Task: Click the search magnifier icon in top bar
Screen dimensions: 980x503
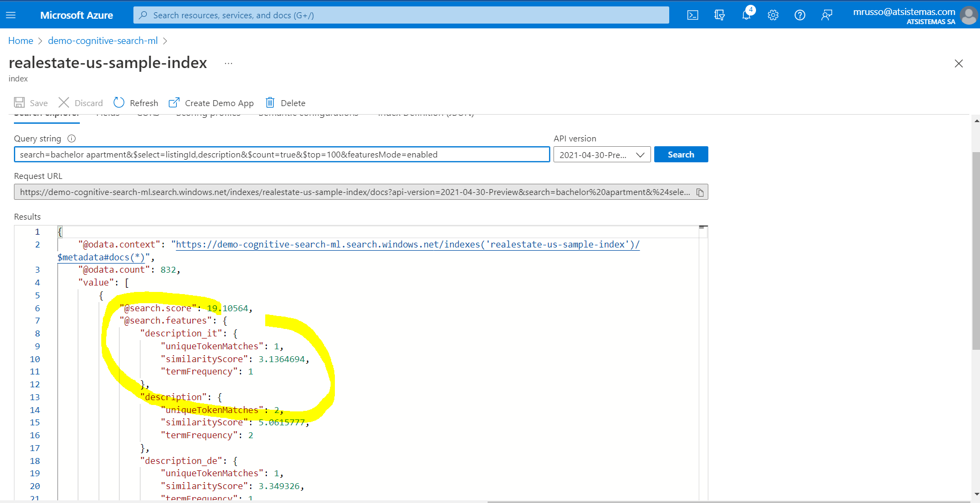Action: [x=143, y=15]
